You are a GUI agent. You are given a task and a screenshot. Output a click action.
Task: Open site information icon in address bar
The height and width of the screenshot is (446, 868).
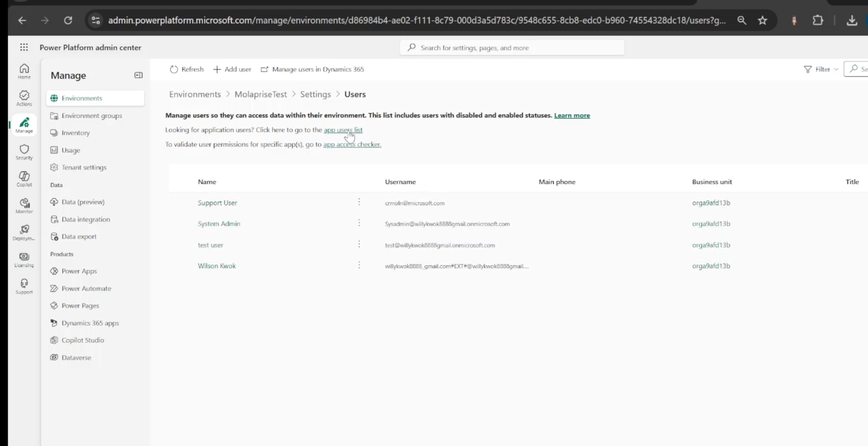point(95,21)
